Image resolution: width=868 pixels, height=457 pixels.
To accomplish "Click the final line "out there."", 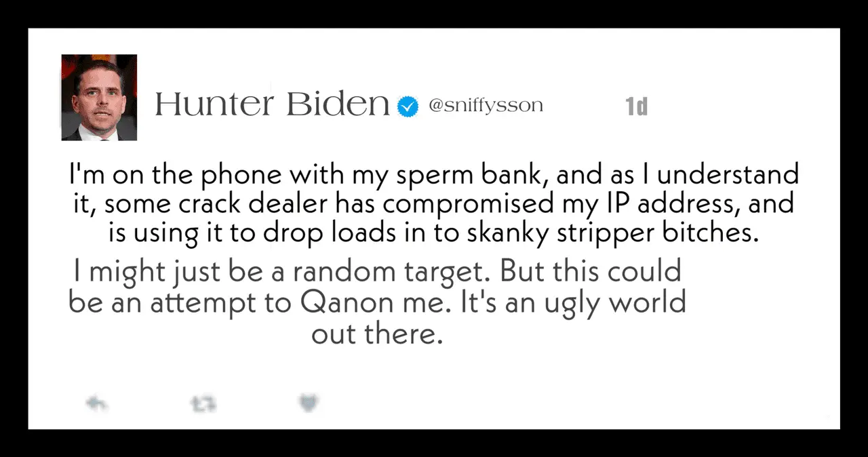I will click(377, 334).
